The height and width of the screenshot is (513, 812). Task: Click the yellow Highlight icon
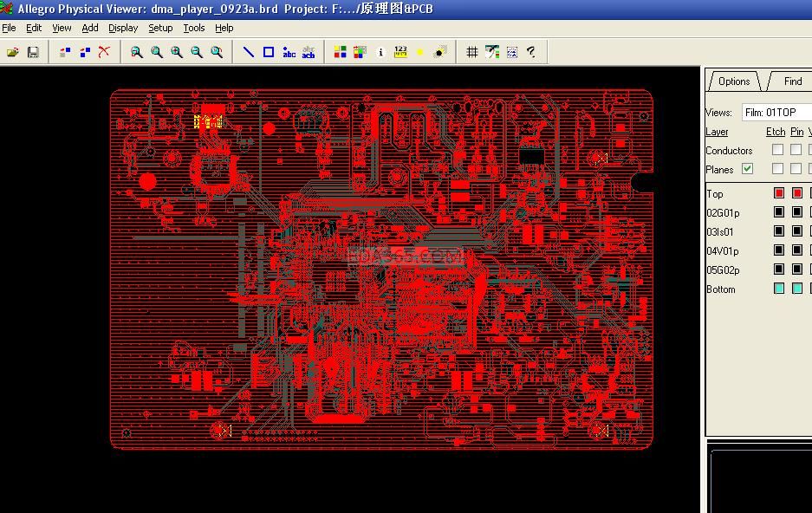(x=420, y=52)
